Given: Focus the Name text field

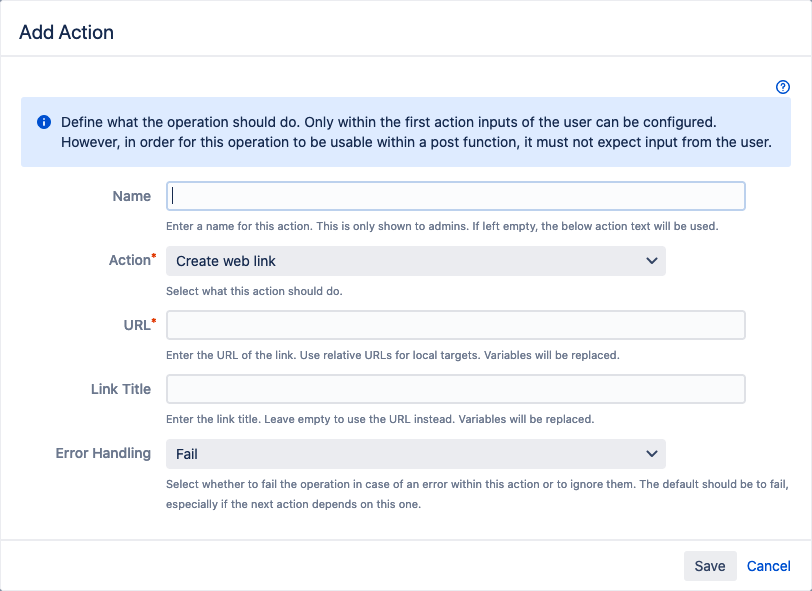Looking at the screenshot, I should click(455, 196).
